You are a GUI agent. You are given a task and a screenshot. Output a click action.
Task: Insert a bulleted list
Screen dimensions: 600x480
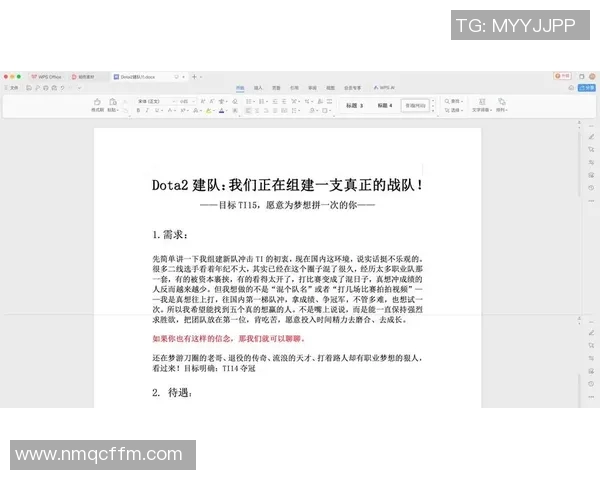pos(248,101)
